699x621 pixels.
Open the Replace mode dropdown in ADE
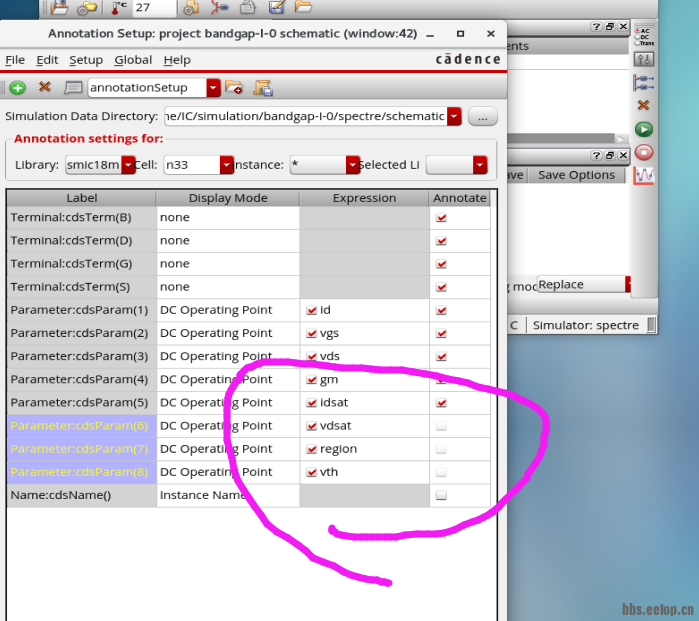[x=628, y=284]
